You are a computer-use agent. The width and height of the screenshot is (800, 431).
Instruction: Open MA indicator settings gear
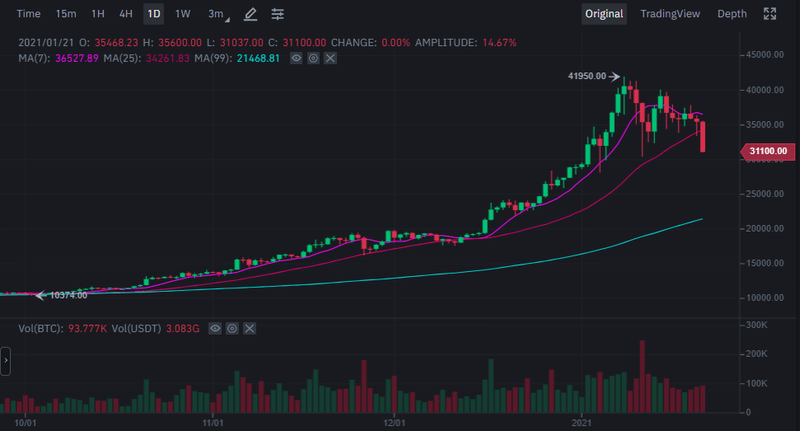coord(313,59)
